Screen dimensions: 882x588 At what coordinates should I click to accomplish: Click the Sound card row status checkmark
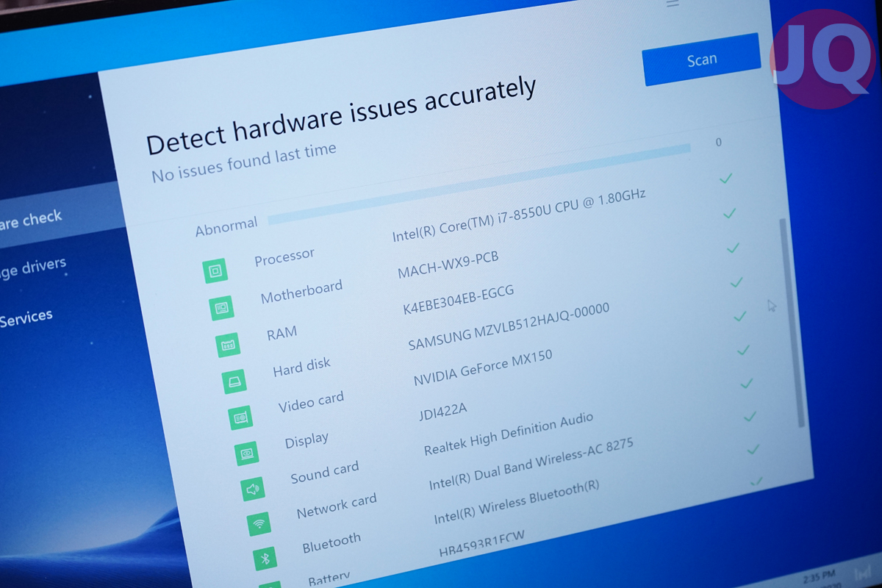coord(747,383)
